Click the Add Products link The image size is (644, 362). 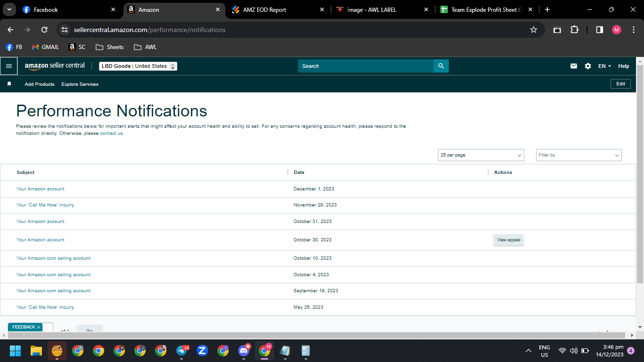[40, 84]
